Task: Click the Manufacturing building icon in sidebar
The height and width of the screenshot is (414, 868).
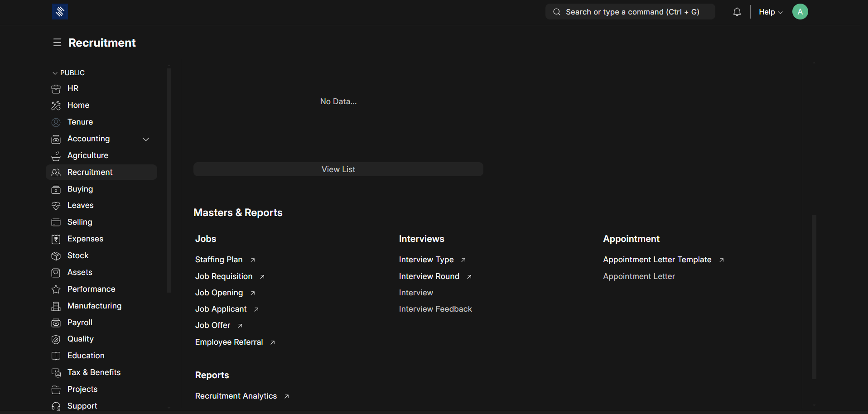Action: 56,306
